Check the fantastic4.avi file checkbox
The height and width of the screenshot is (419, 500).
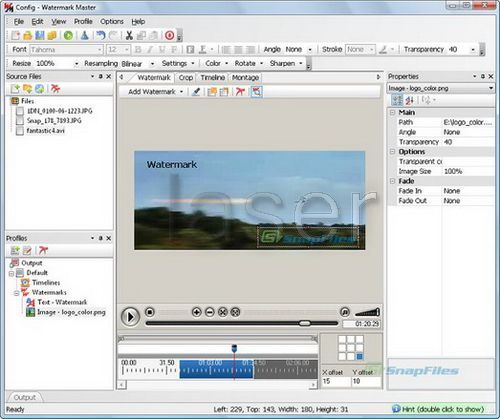click(20, 131)
